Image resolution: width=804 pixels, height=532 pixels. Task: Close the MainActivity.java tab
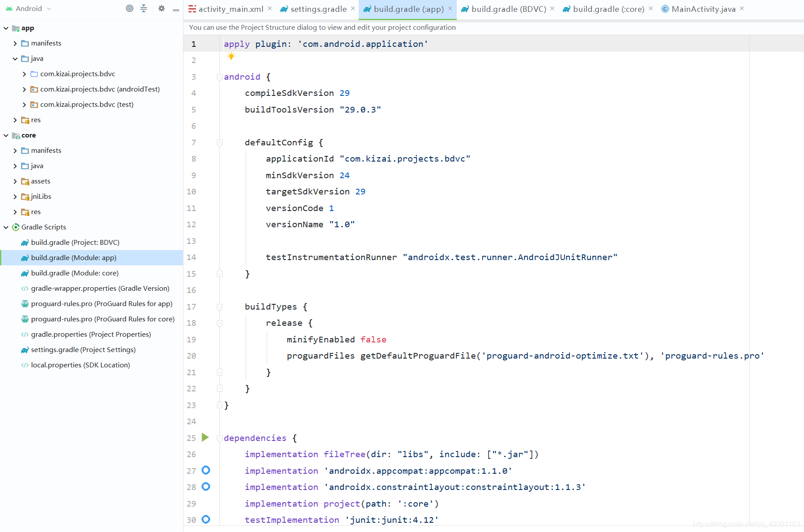point(742,8)
